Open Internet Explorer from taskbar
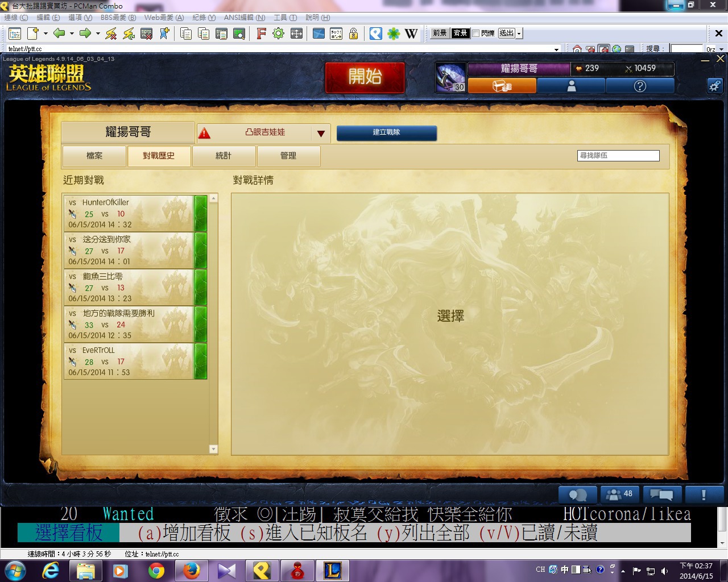728x582 pixels. (51, 571)
